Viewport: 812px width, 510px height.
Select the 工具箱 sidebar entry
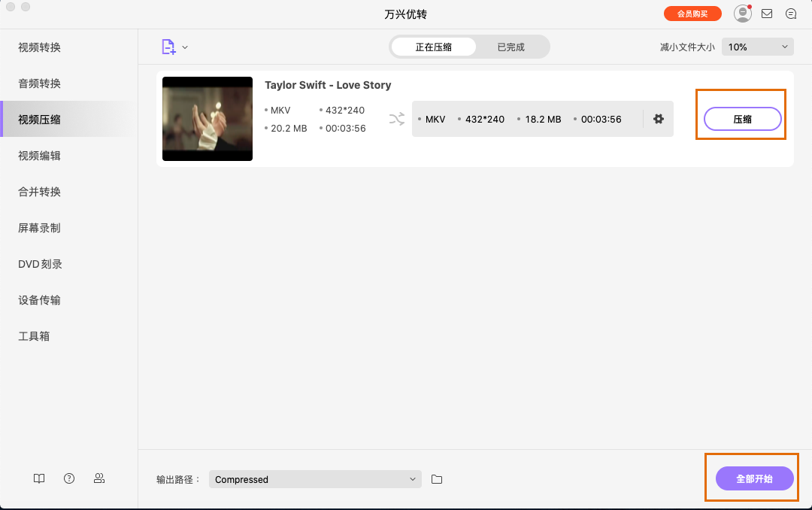[35, 335]
